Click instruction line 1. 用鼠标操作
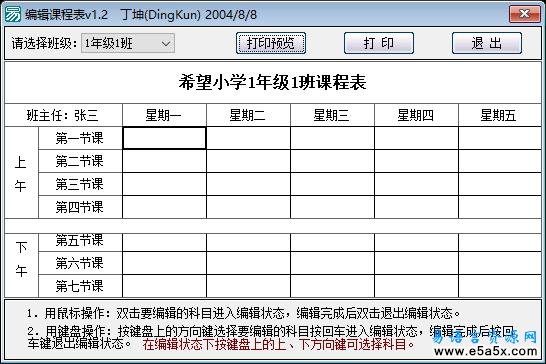The height and width of the screenshot is (364, 546). [244, 313]
